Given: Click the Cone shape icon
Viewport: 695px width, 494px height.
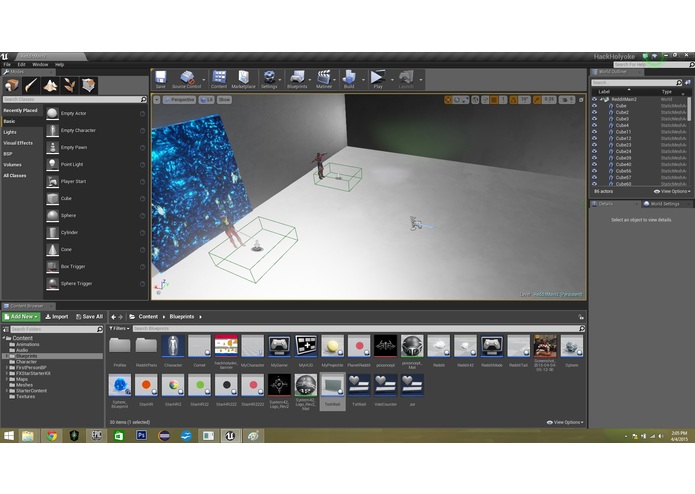Looking at the screenshot, I should [52, 250].
